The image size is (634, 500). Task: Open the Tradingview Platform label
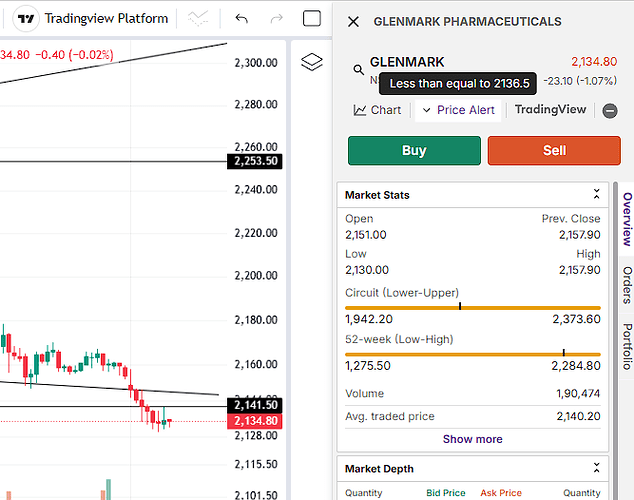tap(106, 19)
